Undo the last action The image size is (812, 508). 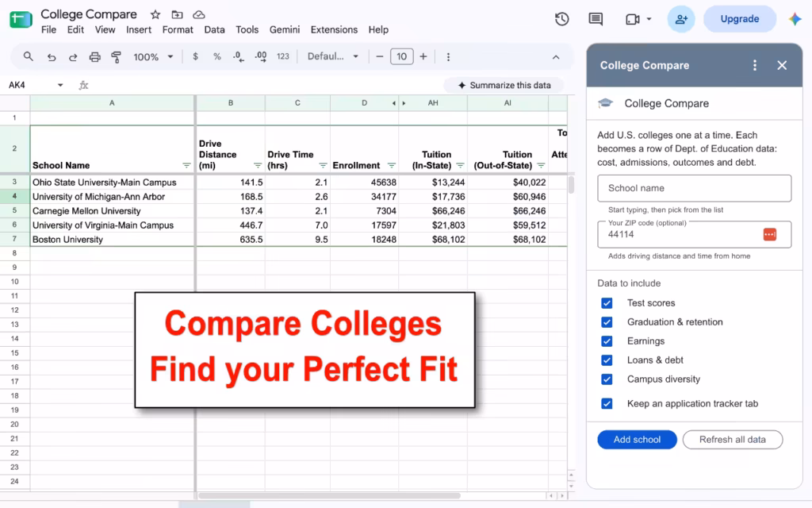point(52,57)
